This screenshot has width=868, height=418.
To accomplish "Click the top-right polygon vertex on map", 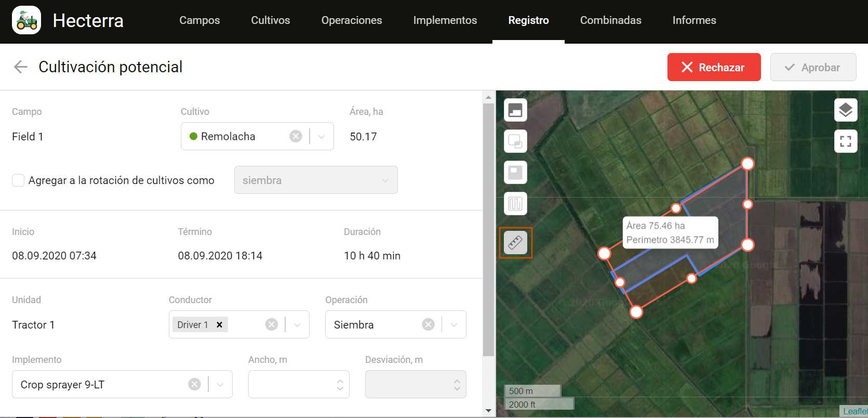I will coord(747,164).
